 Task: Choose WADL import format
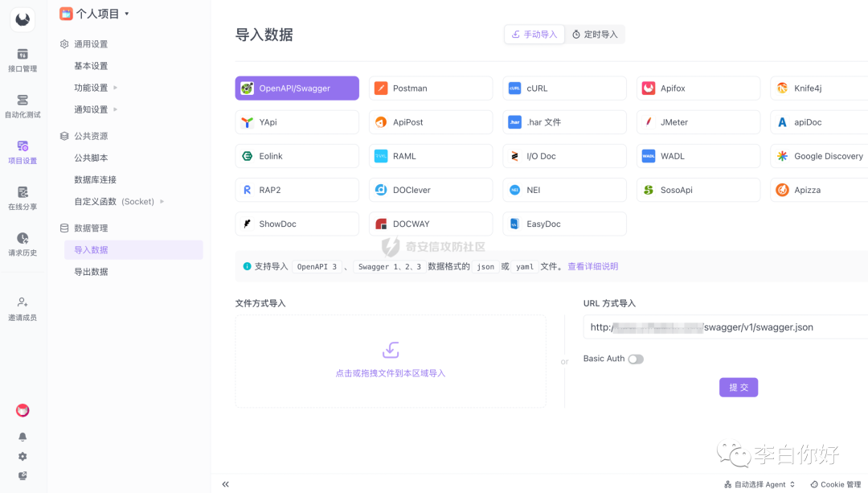pos(698,156)
